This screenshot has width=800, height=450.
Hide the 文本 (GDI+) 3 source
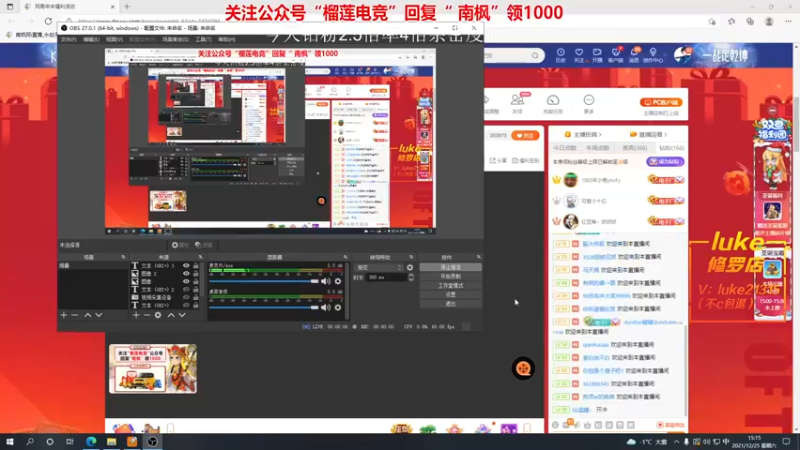186,266
